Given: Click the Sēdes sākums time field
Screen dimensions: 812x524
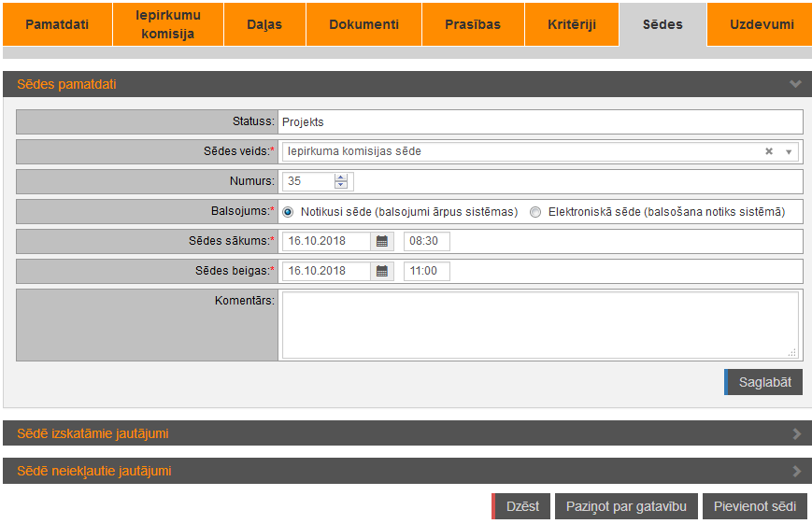Looking at the screenshot, I should pos(427,241).
